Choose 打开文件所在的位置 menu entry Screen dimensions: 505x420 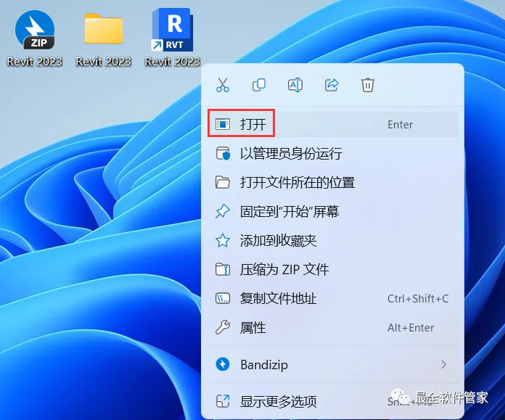point(333,182)
